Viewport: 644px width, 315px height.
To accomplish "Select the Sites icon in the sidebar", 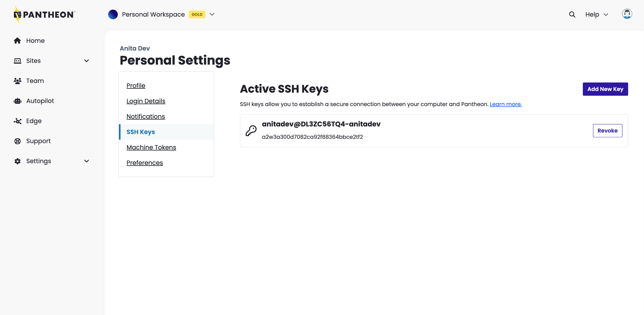I will click(x=17, y=61).
